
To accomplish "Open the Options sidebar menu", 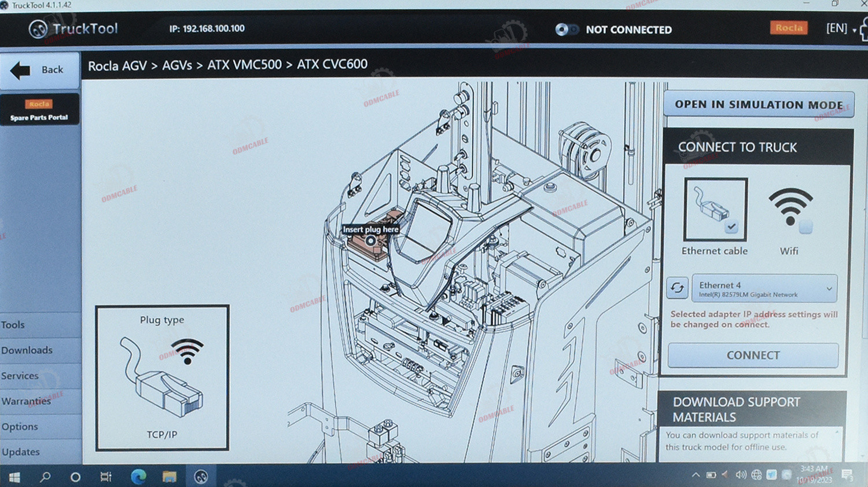I will (40, 427).
